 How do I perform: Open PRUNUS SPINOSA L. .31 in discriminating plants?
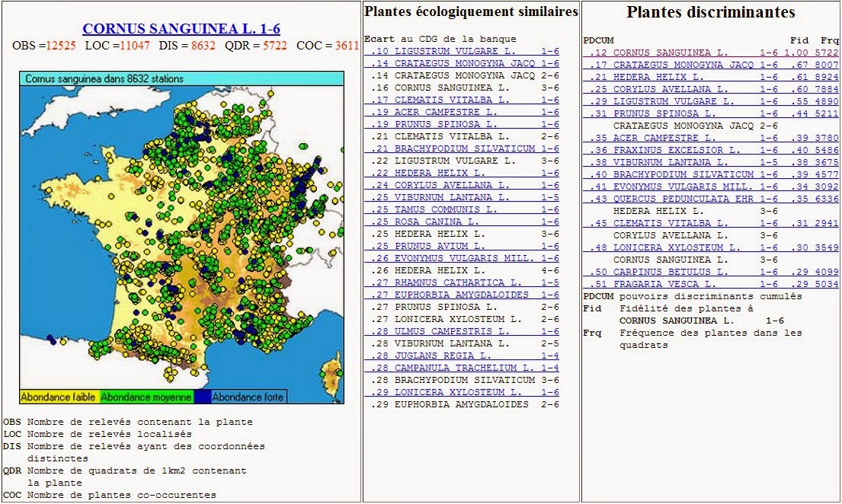pos(710,113)
